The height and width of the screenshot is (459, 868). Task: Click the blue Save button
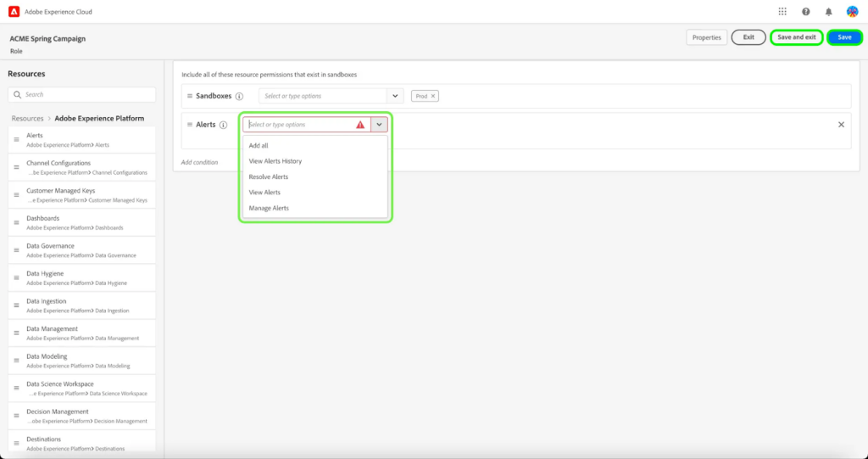click(845, 37)
